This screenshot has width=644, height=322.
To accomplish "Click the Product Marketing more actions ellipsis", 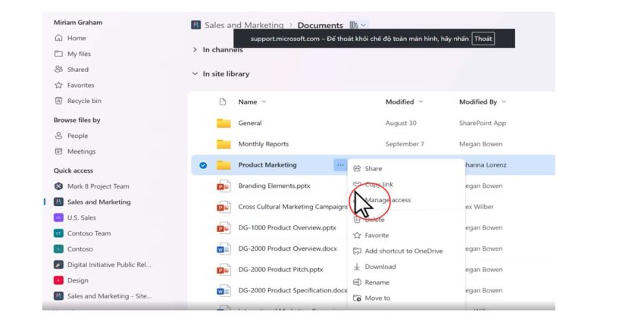I will tap(340, 165).
